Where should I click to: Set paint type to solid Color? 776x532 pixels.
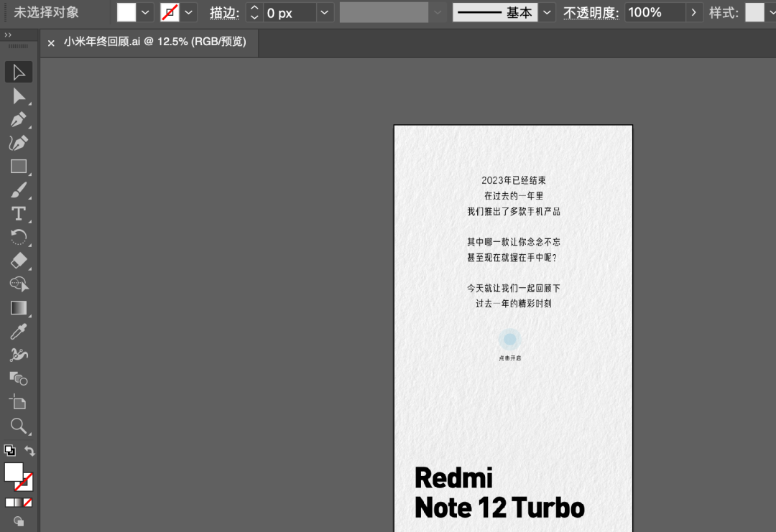pos(9,503)
